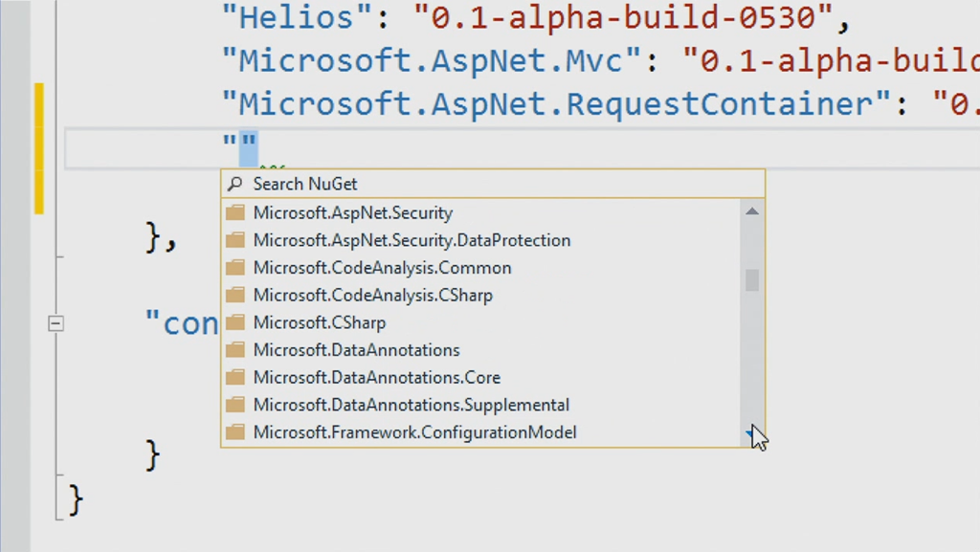
Task: Click the suggestion list scroll down arrow
Action: [x=752, y=433]
